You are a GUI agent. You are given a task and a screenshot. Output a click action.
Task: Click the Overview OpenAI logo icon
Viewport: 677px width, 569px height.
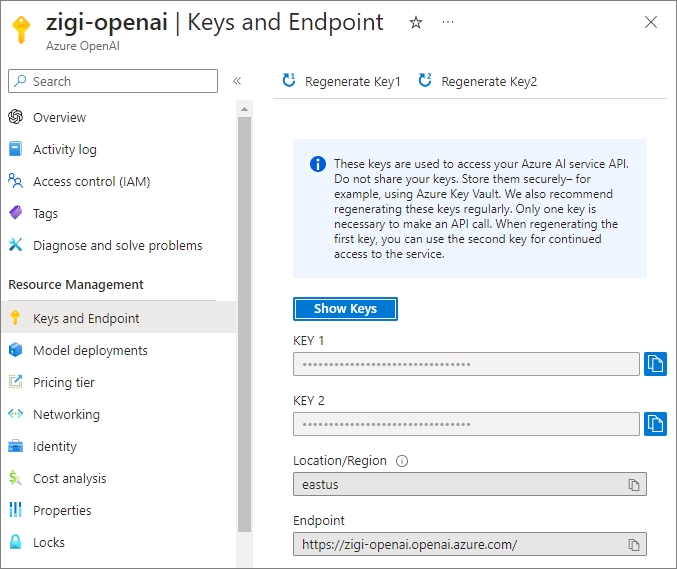[x=16, y=117]
